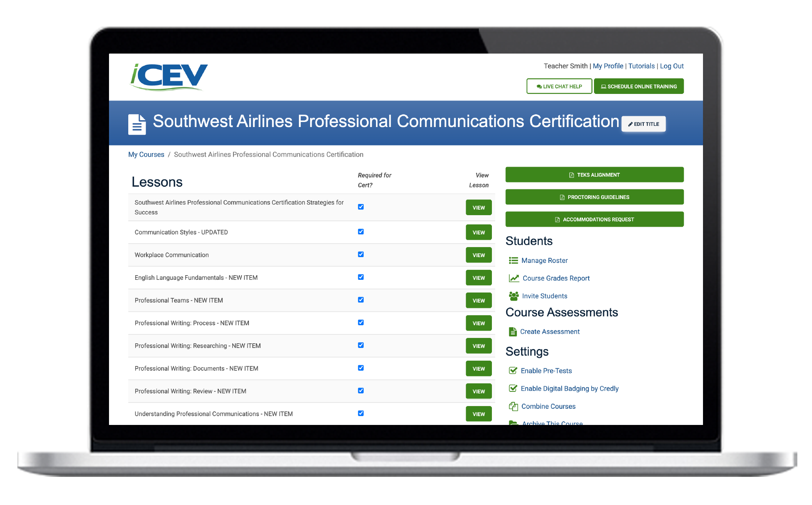Toggle the Workplace Communication required checkbox
The height and width of the screenshot is (505, 812).
[361, 254]
